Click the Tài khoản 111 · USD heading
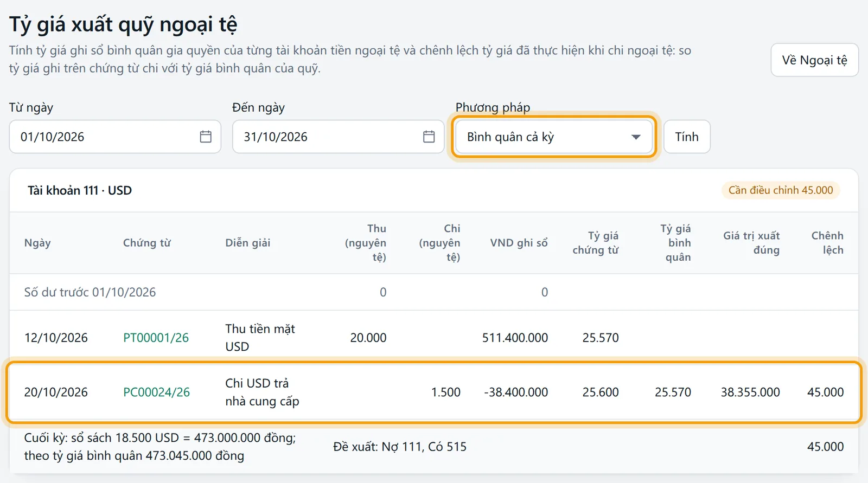The image size is (868, 483). tap(80, 190)
